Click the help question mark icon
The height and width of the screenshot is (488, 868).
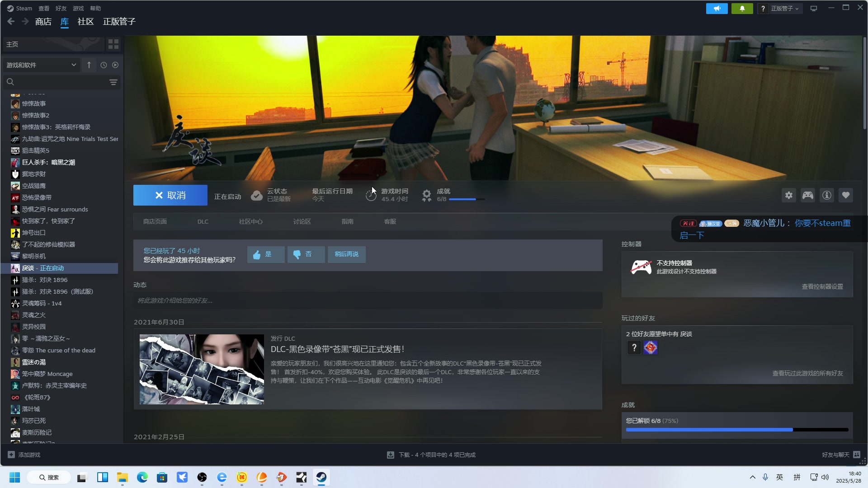[763, 9]
